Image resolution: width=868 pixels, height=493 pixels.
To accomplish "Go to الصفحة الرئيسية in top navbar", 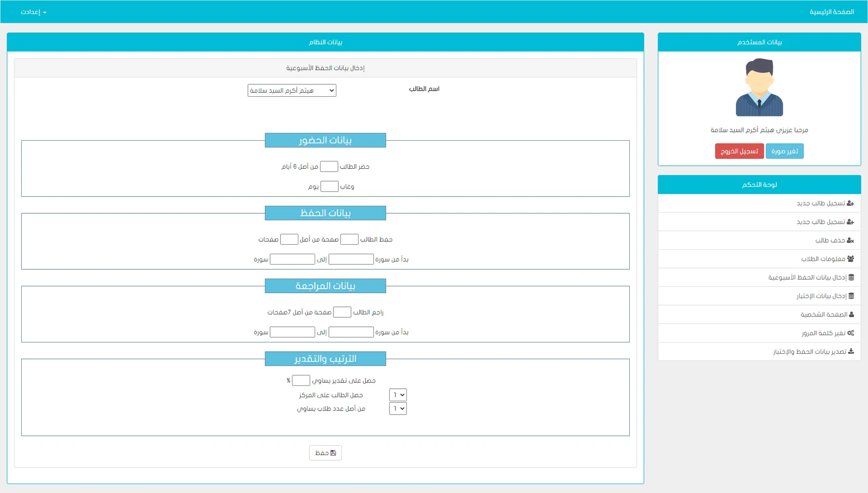I will click(x=832, y=12).
